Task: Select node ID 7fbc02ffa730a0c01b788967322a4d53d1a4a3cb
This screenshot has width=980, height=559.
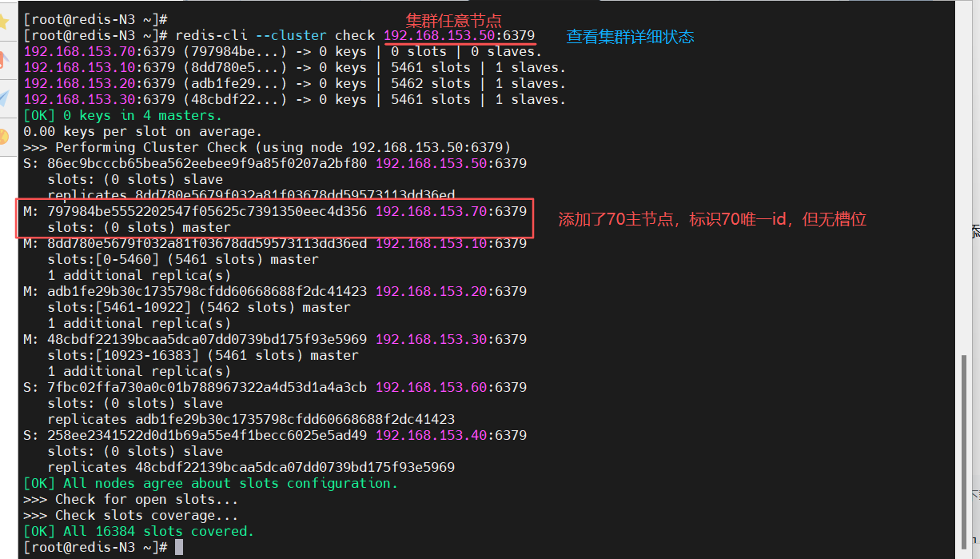Action: (207, 387)
